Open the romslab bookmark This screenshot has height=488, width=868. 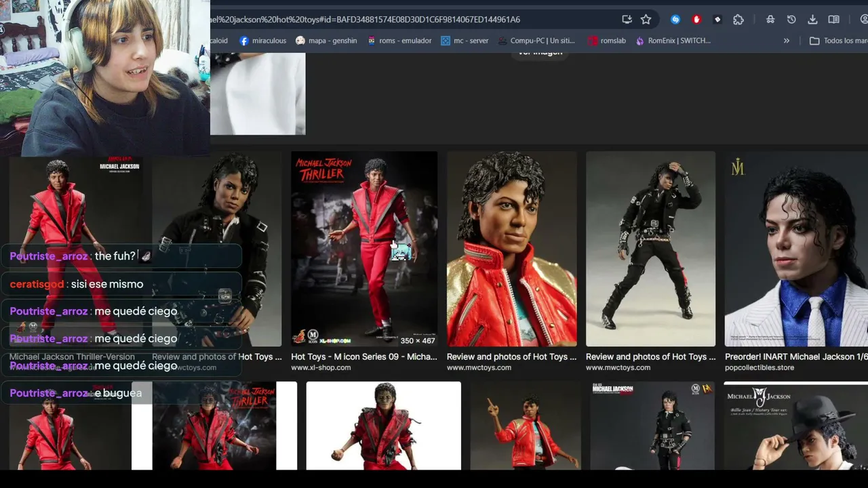[x=607, y=41]
